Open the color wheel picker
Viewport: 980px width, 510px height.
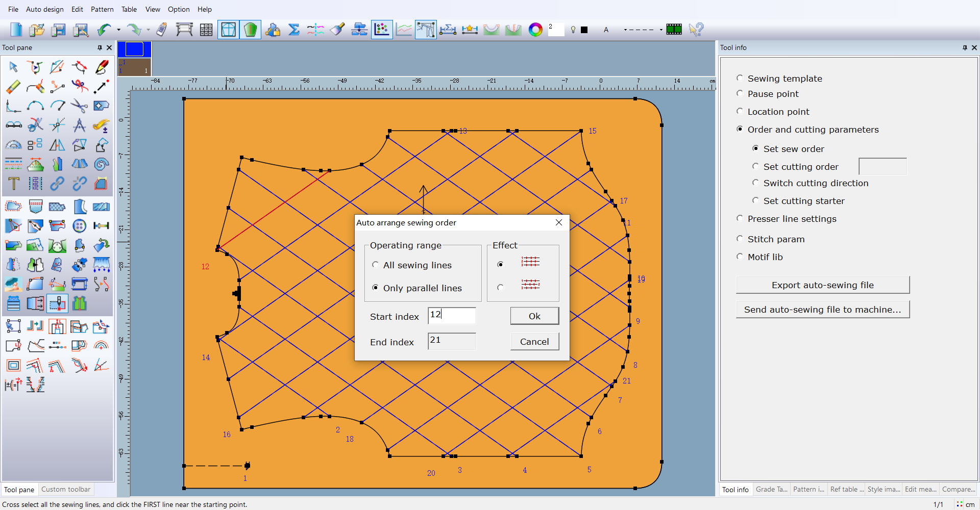coord(535,30)
